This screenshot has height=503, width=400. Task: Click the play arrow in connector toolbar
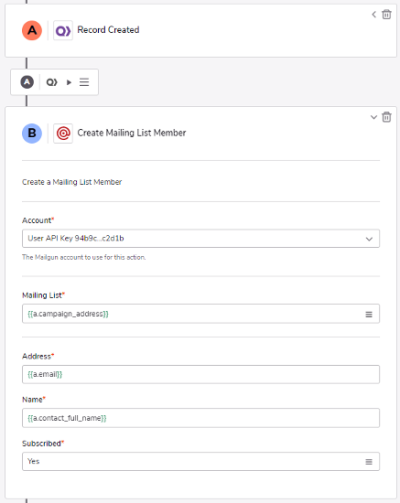pyautogui.click(x=69, y=82)
